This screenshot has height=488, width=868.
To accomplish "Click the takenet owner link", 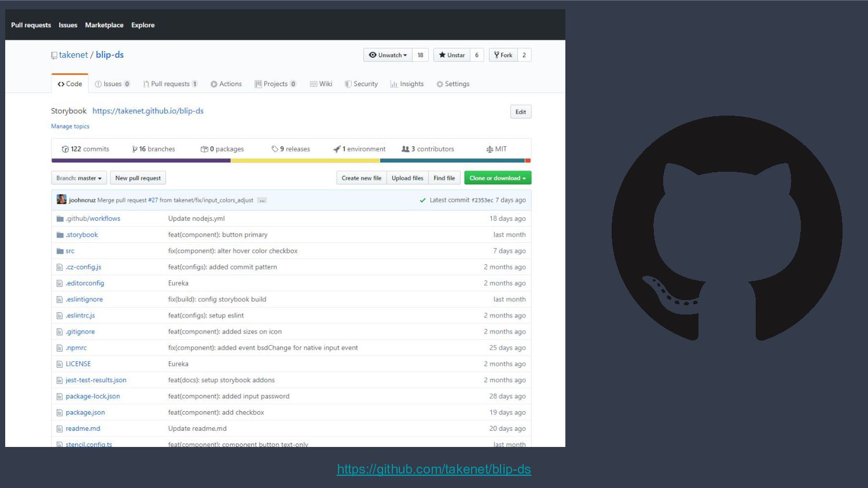I will pyautogui.click(x=73, y=55).
